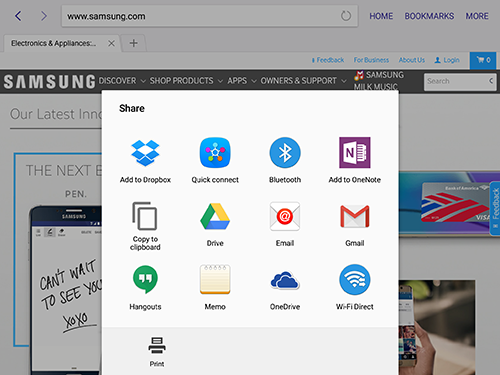Image resolution: width=500 pixels, height=375 pixels.
Task: Open a new tab with plus button
Action: pos(133,43)
